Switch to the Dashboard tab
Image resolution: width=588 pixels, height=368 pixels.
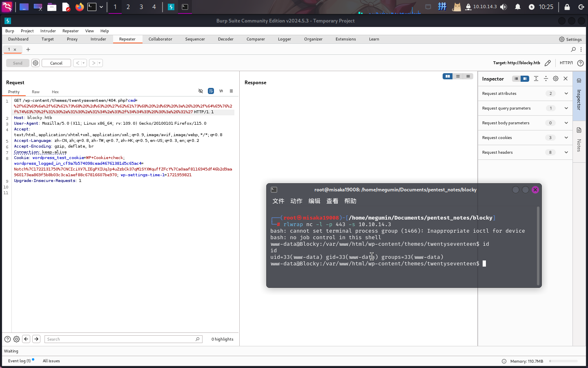pos(18,39)
